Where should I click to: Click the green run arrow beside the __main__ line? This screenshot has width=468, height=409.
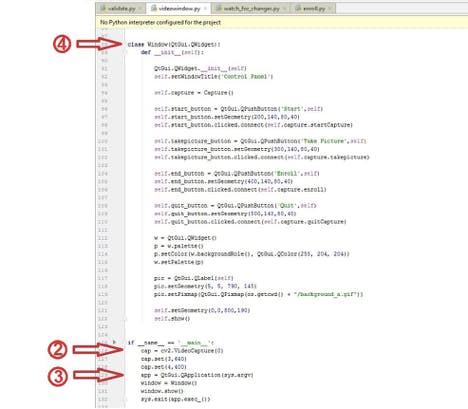[x=114, y=342]
